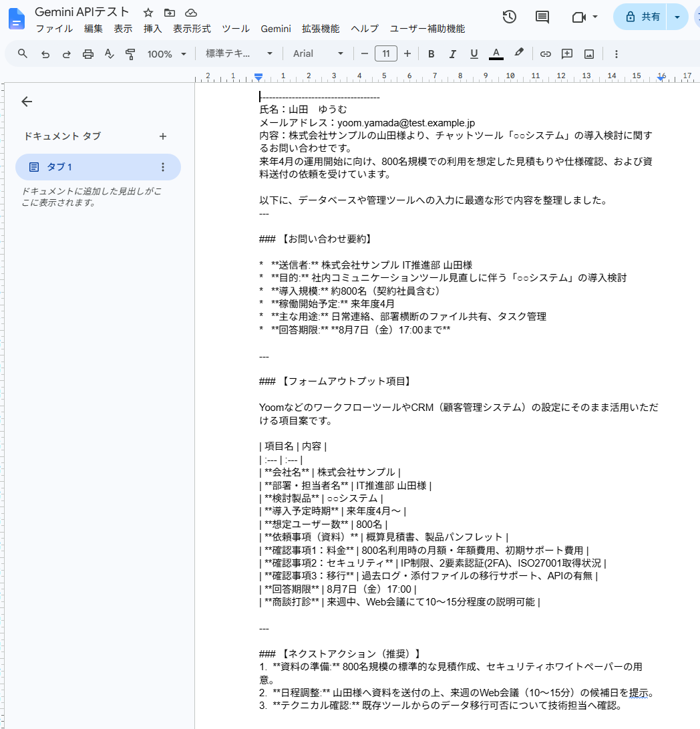Click the spelling and grammar check icon
The image size is (700, 729).
[x=110, y=54]
